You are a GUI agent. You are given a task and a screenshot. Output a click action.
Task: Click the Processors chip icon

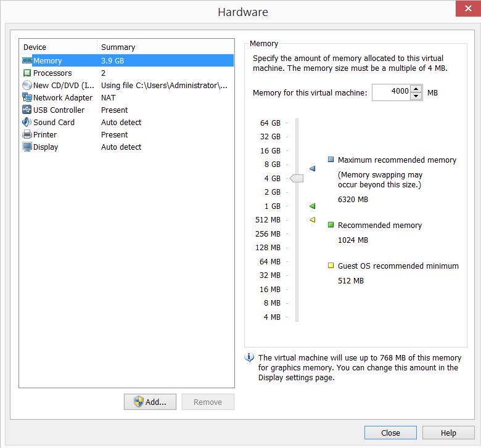(27, 73)
